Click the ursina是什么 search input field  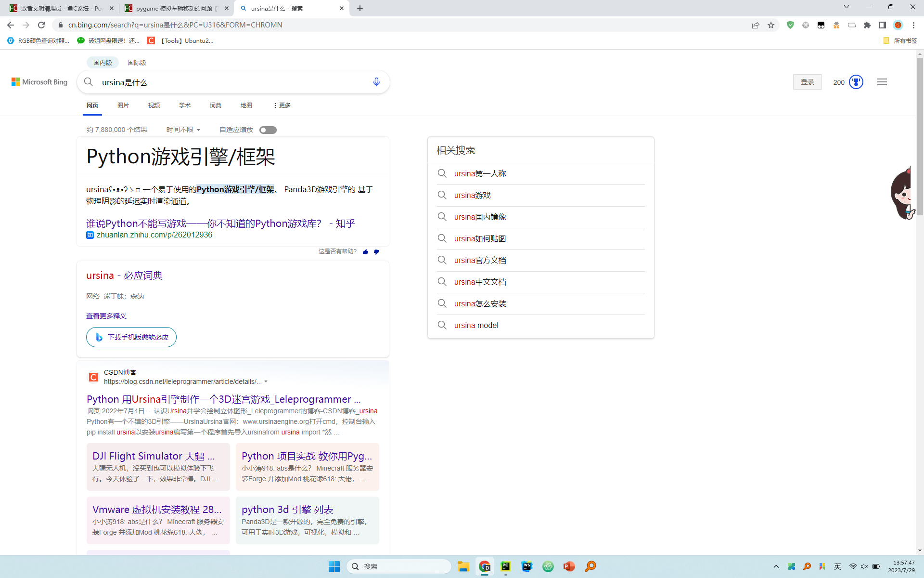233,82
